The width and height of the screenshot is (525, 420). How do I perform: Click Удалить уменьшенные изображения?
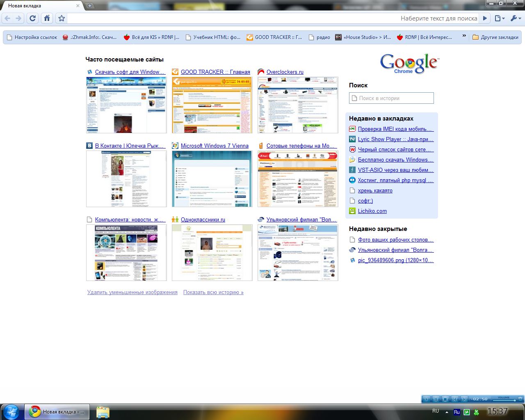click(132, 292)
